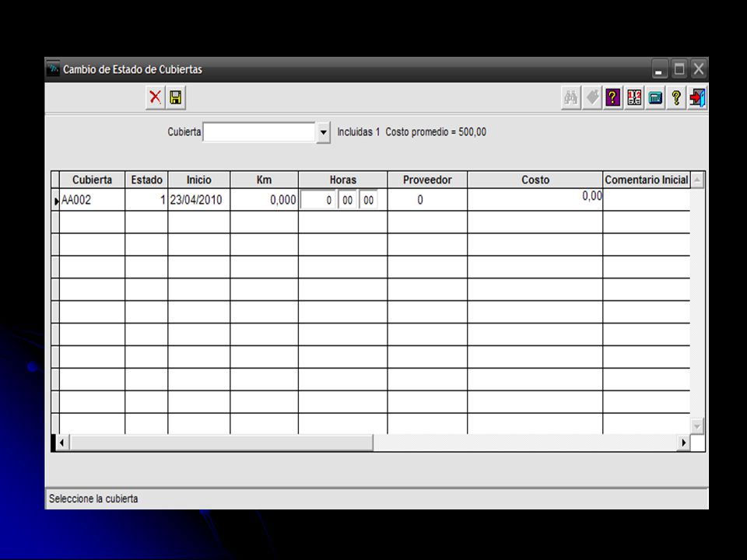Close the Cambio de Estado de Cubiertas window
The image size is (747, 560).
699,69
